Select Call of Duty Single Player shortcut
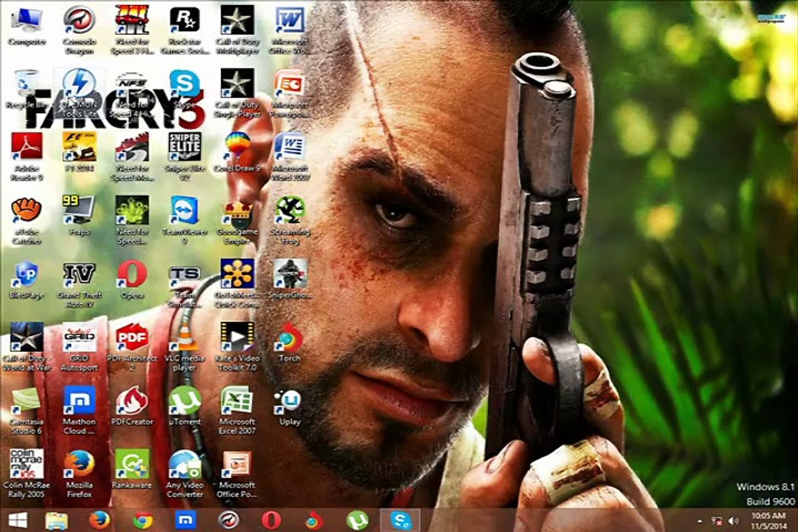The width and height of the screenshot is (798, 532). pos(237,93)
